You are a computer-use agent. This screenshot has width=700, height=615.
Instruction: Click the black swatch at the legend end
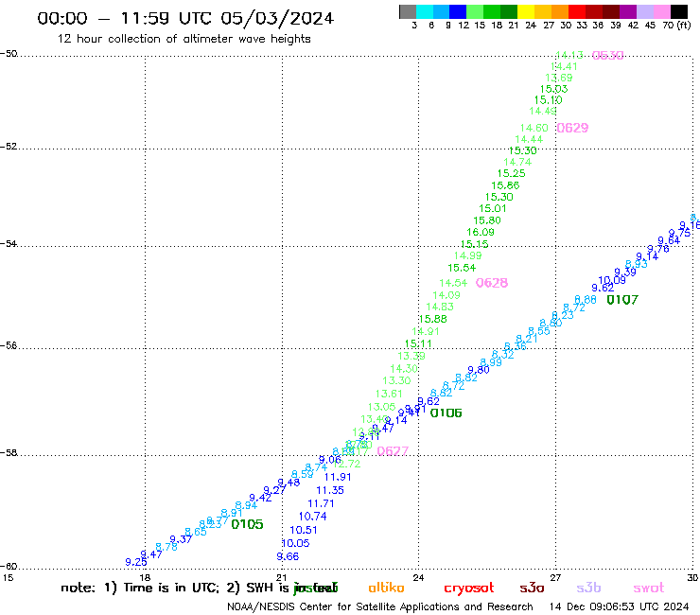click(x=678, y=11)
